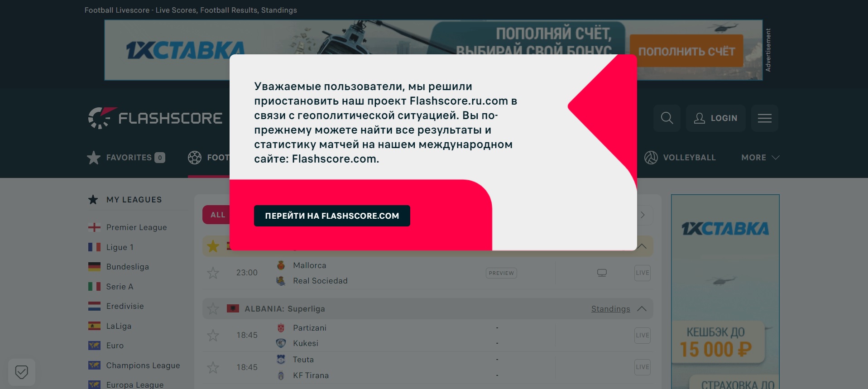Click the England flag beside Premier League
Screen dimensions: 868x389
click(x=94, y=227)
